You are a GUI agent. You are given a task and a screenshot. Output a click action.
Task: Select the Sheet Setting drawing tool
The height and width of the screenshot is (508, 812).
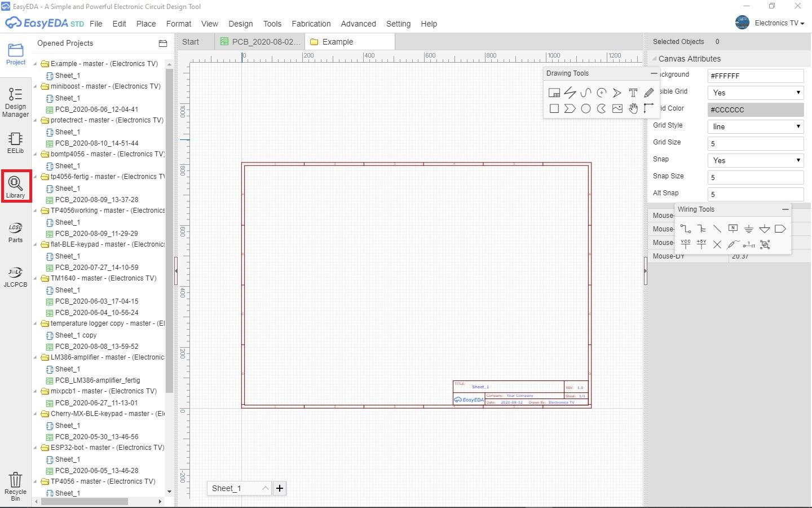554,93
